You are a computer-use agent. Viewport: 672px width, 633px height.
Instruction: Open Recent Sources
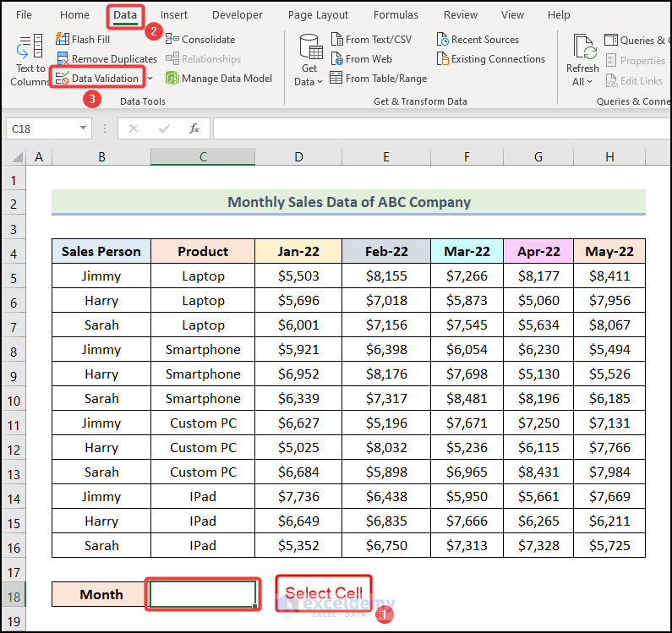(x=478, y=40)
